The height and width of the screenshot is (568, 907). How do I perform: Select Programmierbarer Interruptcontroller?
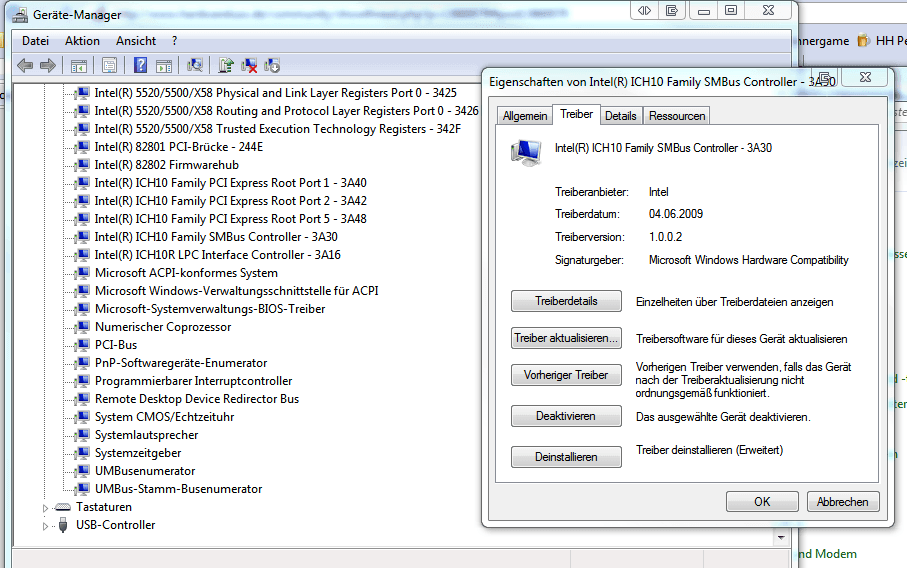click(x=194, y=381)
